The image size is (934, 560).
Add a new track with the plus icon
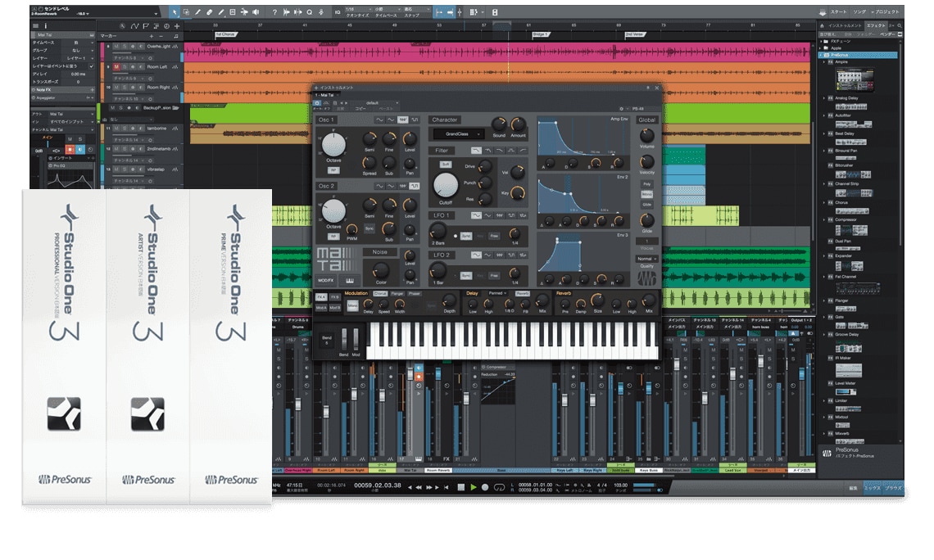coord(177,26)
